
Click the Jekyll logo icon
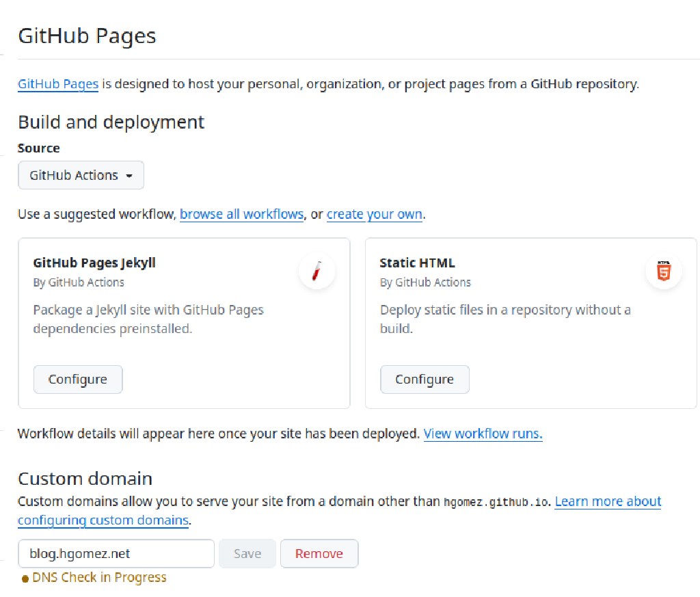[x=317, y=271]
